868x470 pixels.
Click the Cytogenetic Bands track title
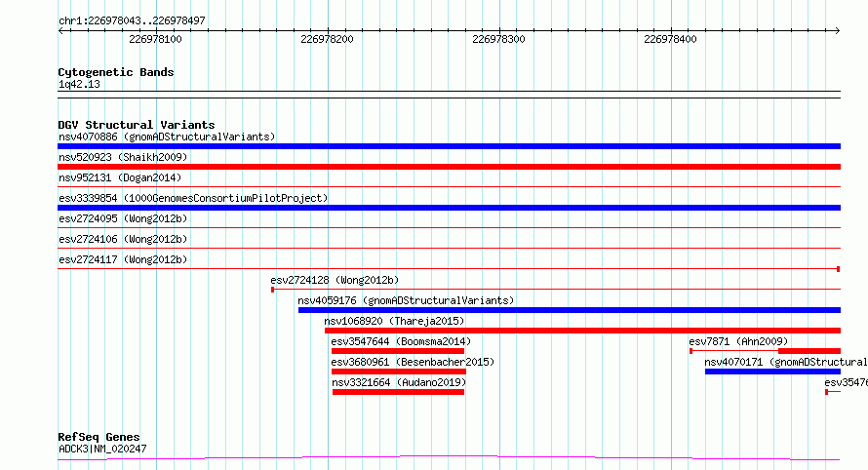(116, 72)
